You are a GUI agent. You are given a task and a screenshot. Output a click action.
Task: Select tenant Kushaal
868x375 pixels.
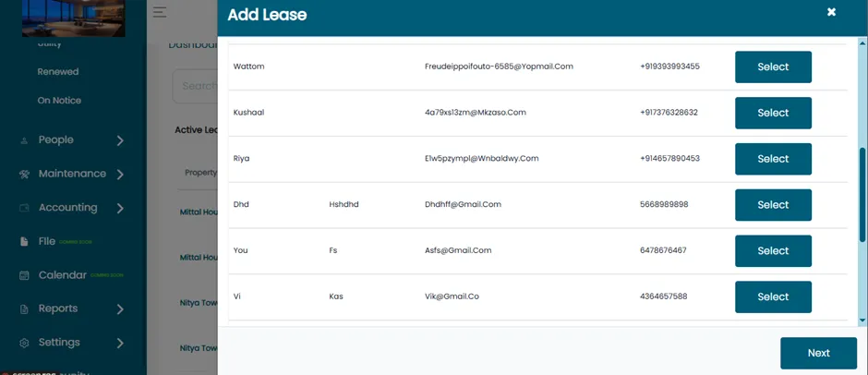773,113
